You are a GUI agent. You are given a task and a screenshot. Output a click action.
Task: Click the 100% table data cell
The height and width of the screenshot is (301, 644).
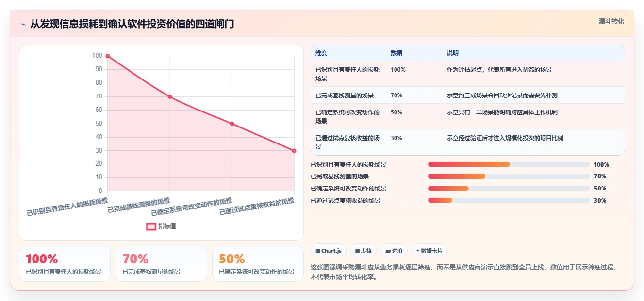click(398, 70)
